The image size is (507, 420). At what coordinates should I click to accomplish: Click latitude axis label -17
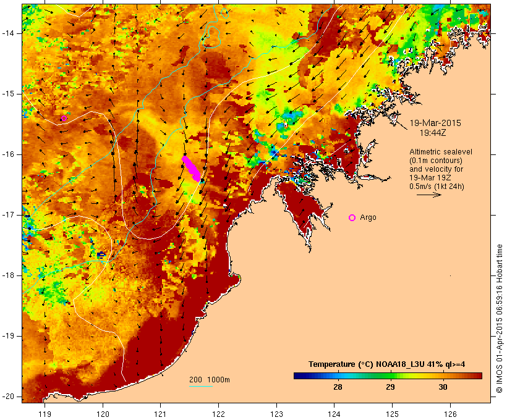coord(7,215)
